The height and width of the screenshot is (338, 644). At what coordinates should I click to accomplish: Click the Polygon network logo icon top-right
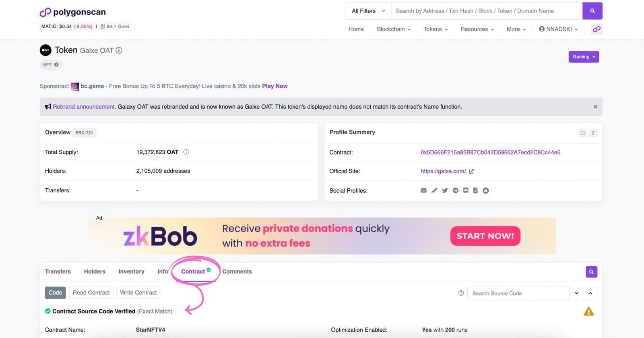coord(597,29)
